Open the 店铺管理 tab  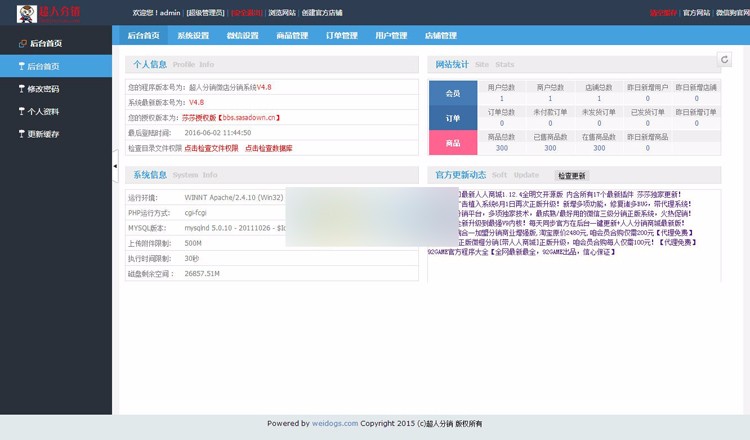[441, 35]
